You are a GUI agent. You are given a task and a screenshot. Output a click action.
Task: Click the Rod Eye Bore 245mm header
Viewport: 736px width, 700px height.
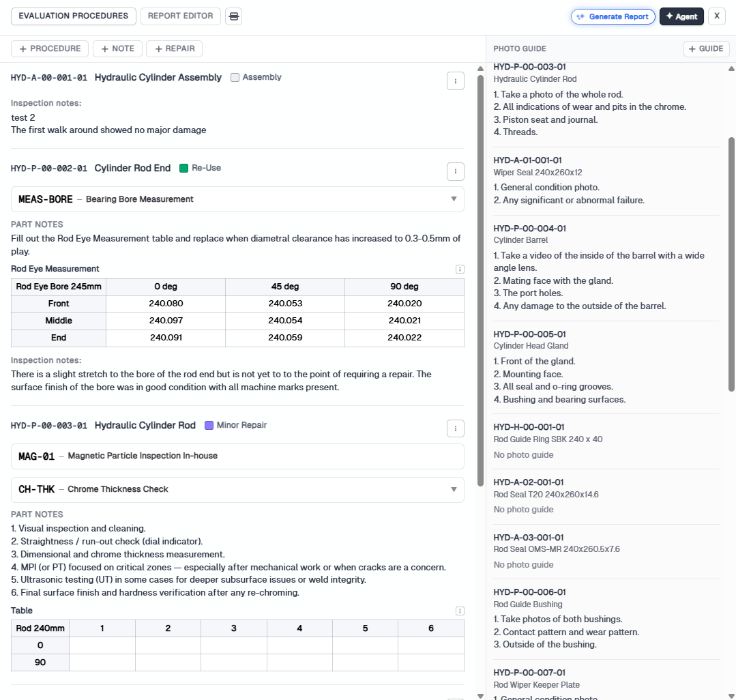59,287
